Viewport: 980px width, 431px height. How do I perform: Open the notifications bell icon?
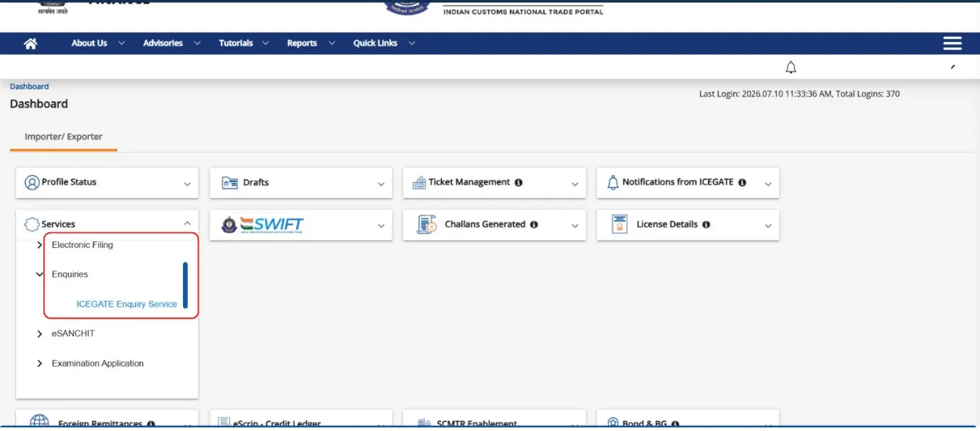coord(791,67)
